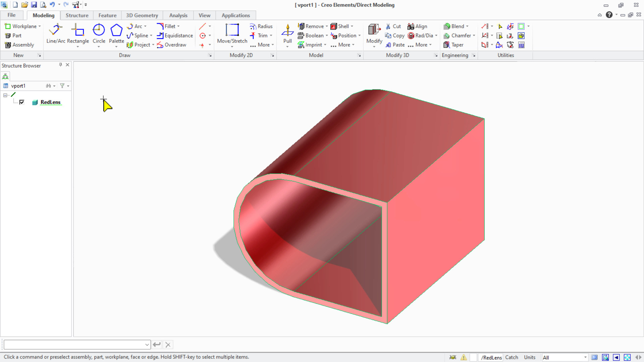Viewport: 644px width, 362px height.
Task: Activate the Move/Stretch 2D tool
Action: 232,34
